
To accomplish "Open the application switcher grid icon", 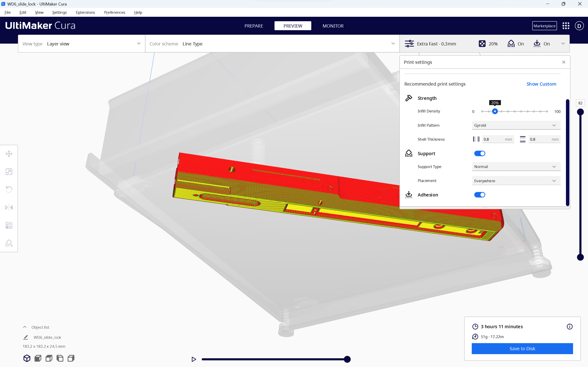I will coord(566,26).
